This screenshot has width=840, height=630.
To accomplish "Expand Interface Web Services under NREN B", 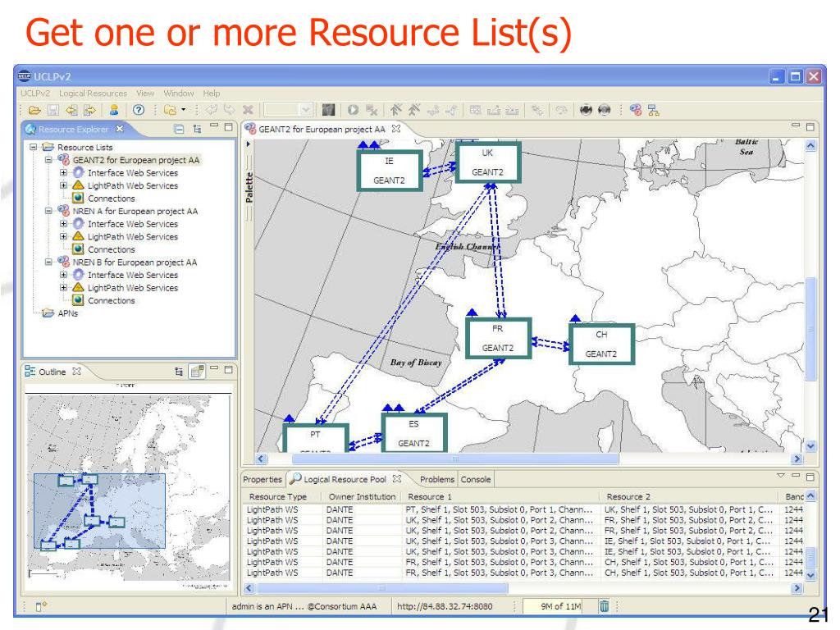I will pyautogui.click(x=63, y=275).
